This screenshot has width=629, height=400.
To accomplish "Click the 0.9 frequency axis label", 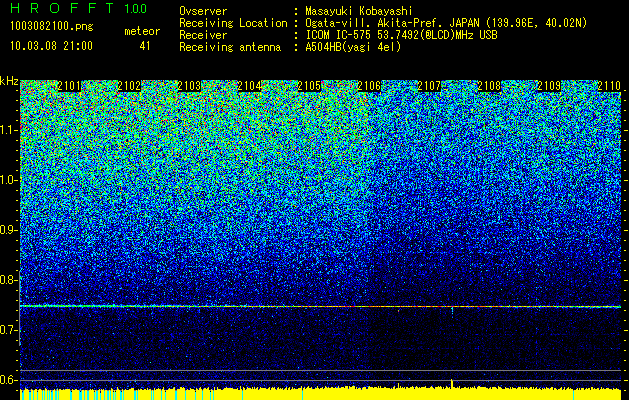I will click(8, 230).
